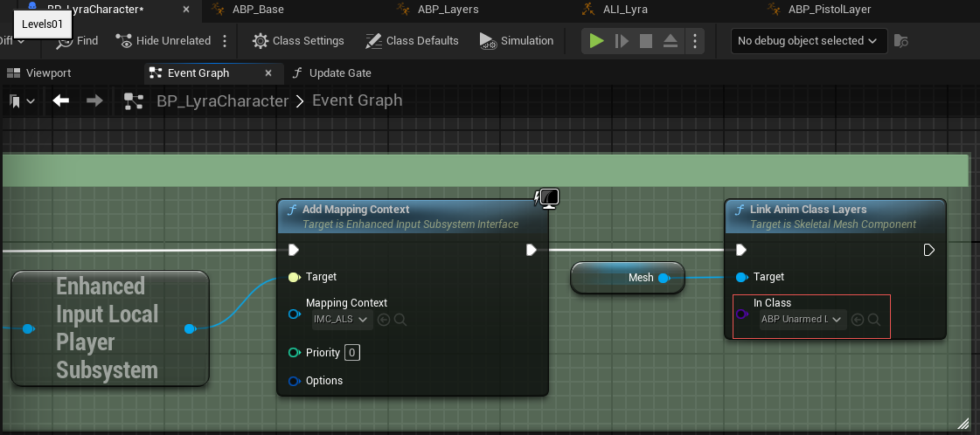This screenshot has width=980, height=435.
Task: Click the green Play button
Action: [x=597, y=40]
